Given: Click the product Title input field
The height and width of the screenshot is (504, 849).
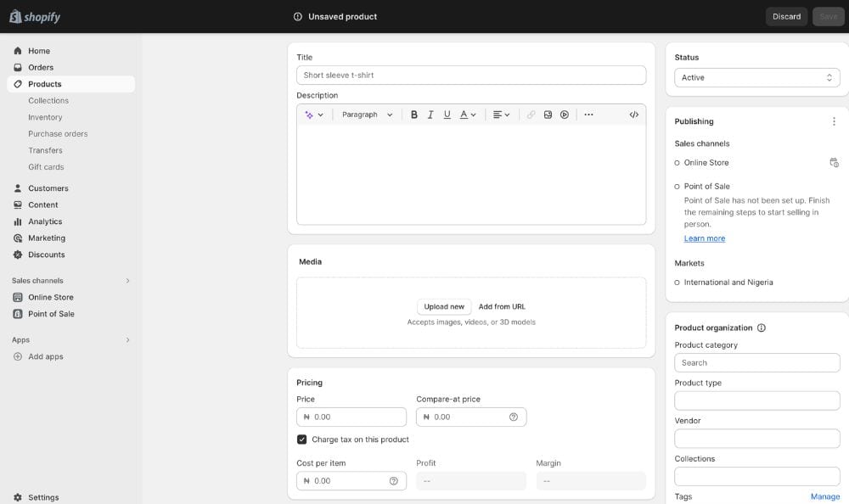Looking at the screenshot, I should [x=471, y=75].
